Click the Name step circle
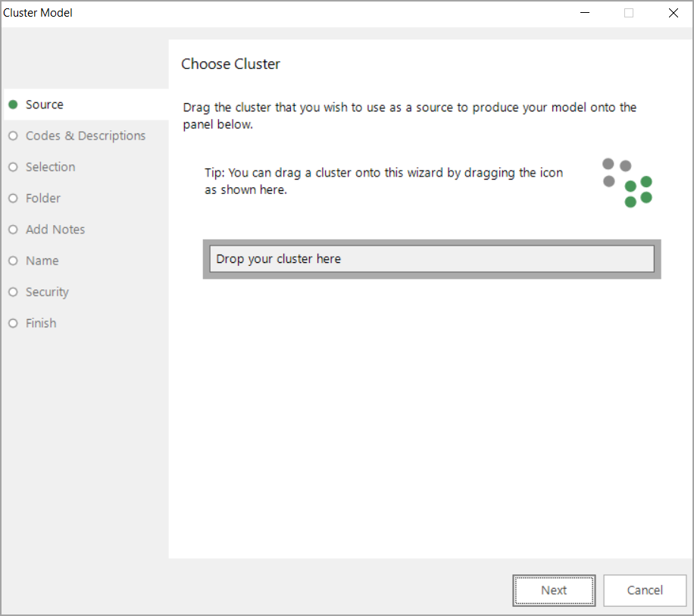This screenshot has width=694, height=616. tap(14, 261)
